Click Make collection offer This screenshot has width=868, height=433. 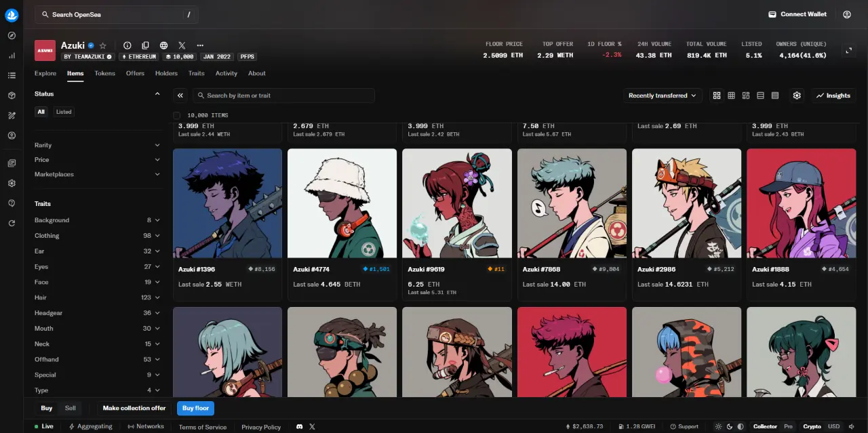coord(134,408)
